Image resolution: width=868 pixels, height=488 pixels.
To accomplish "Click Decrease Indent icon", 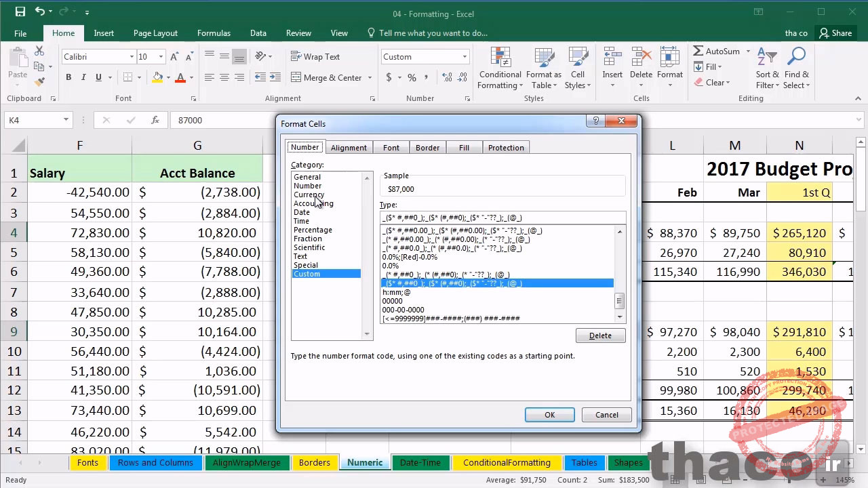I will pyautogui.click(x=260, y=78).
